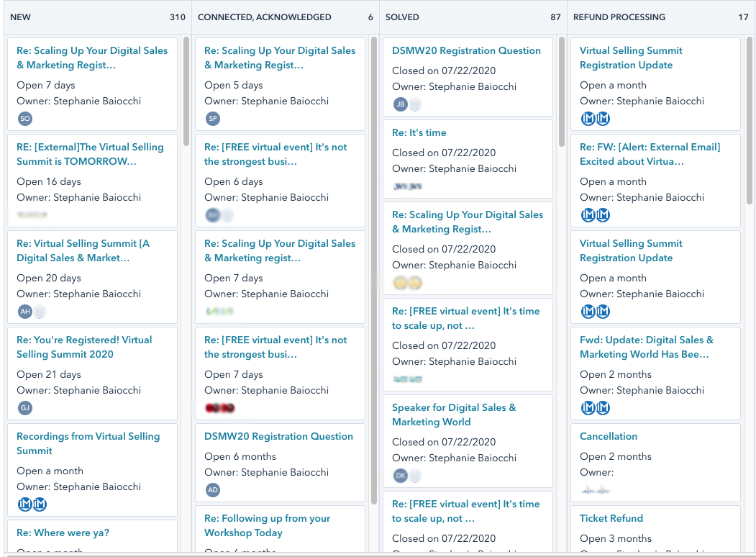This screenshot has height=557, width=756.
Task: Click the red avatars on the Open 7 days FREE virtual event ticket
Action: coord(220,408)
